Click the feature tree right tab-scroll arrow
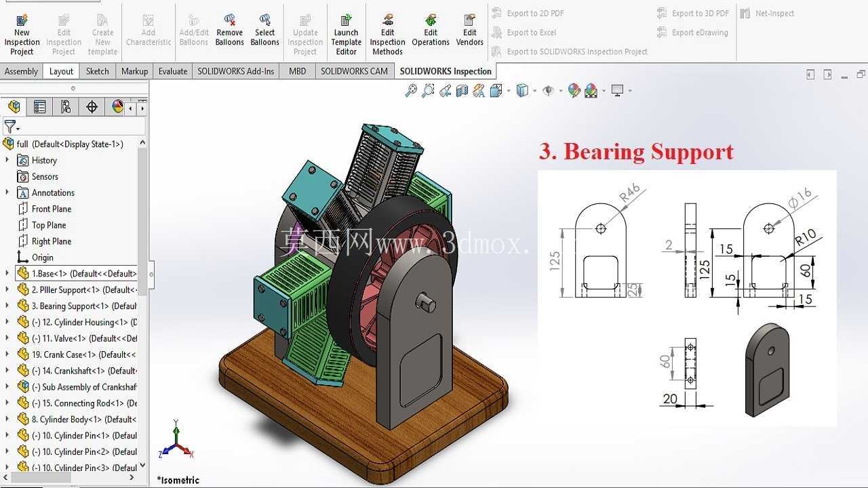Image resolution: width=868 pixels, height=488 pixels. pos(142,107)
